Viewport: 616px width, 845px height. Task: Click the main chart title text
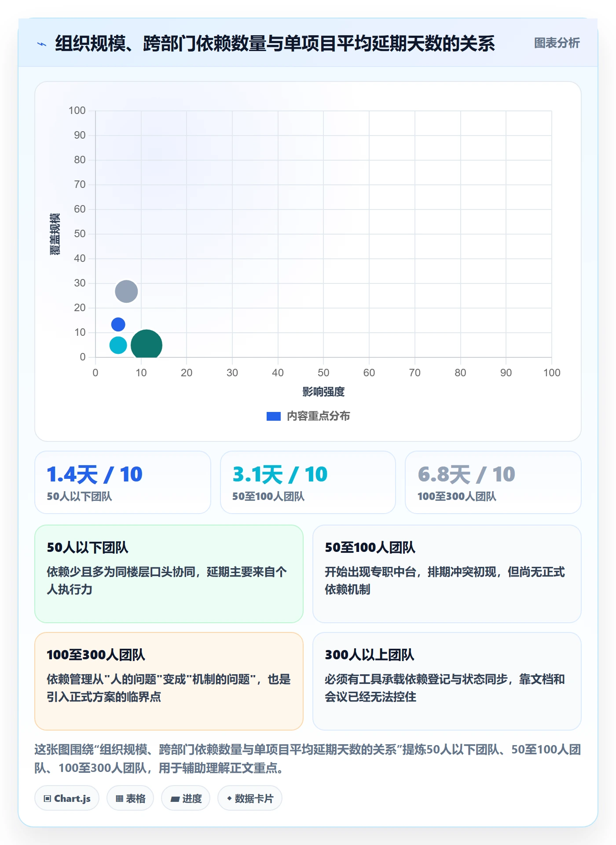coord(275,44)
